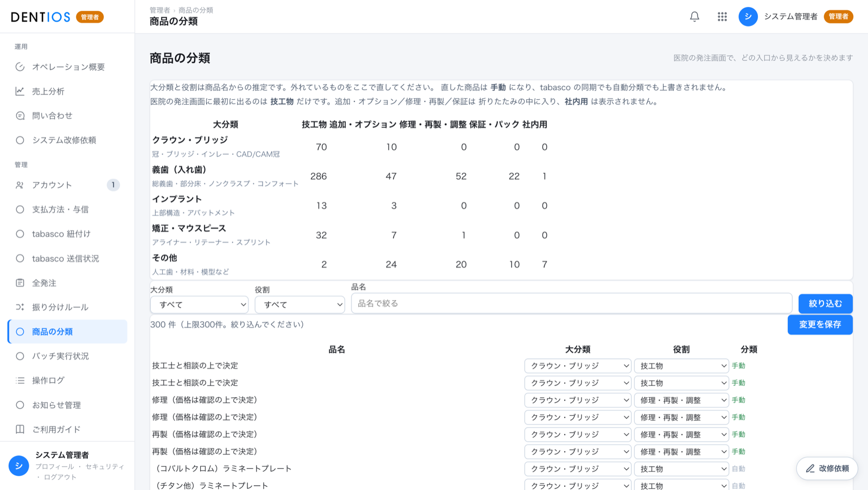This screenshot has height=490, width=868.
Task: Click the 問い合わせ chat icon
Action: pos(20,116)
